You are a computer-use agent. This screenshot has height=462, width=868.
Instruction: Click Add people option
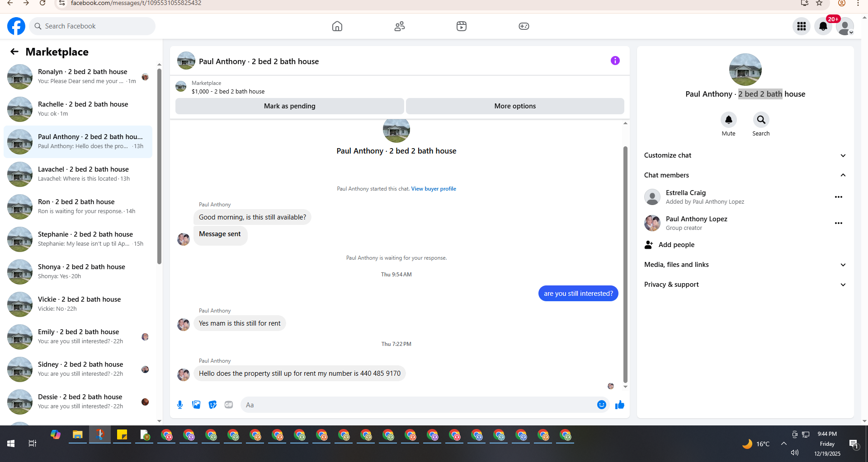coord(669,245)
